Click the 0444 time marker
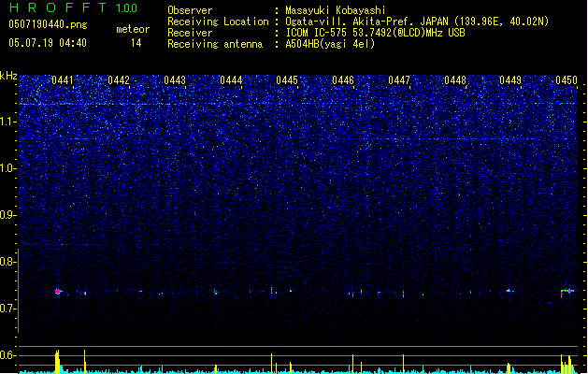This screenshot has width=588, height=374. click(x=231, y=80)
